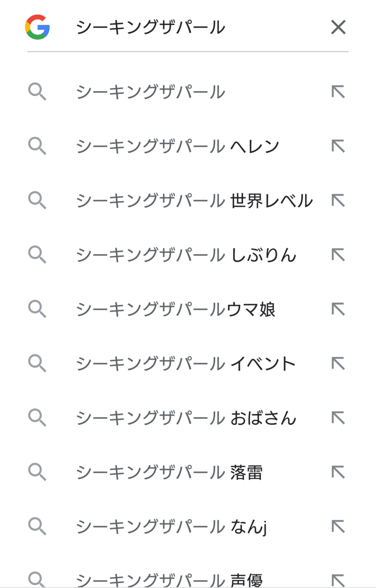Choose the suggestion ending in 世界レベル
Screen dimensions: 376x588
(194, 201)
